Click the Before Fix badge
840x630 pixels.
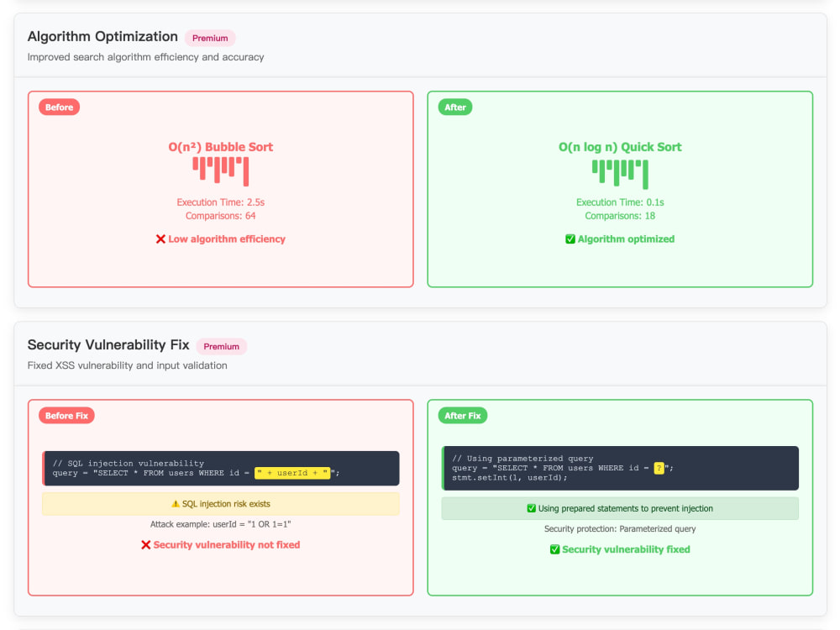coord(66,416)
